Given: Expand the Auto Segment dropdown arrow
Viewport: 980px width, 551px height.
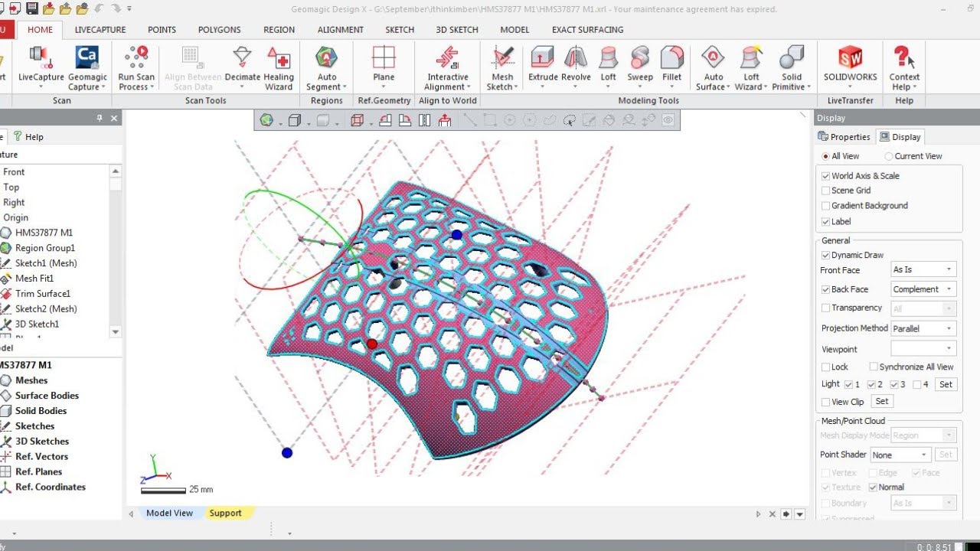Looking at the screenshot, I should click(345, 87).
